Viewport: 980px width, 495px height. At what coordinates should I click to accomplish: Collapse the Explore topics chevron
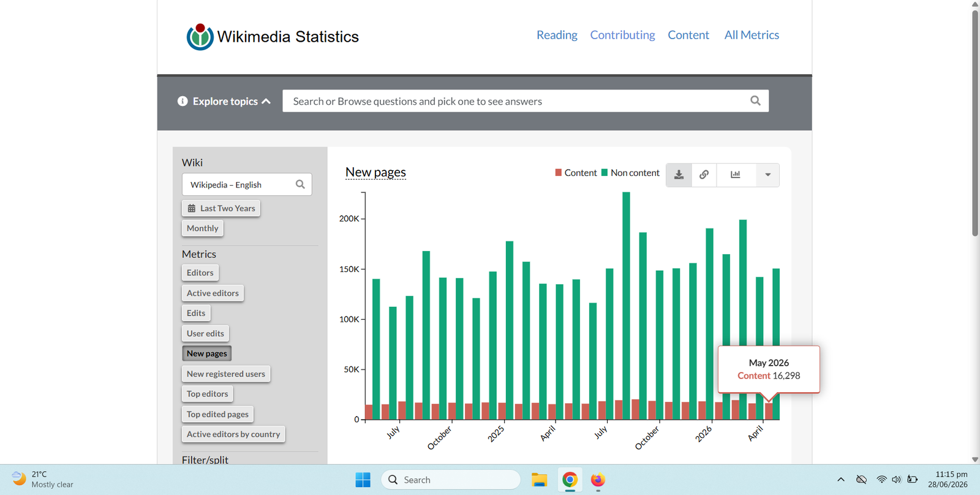pos(266,102)
